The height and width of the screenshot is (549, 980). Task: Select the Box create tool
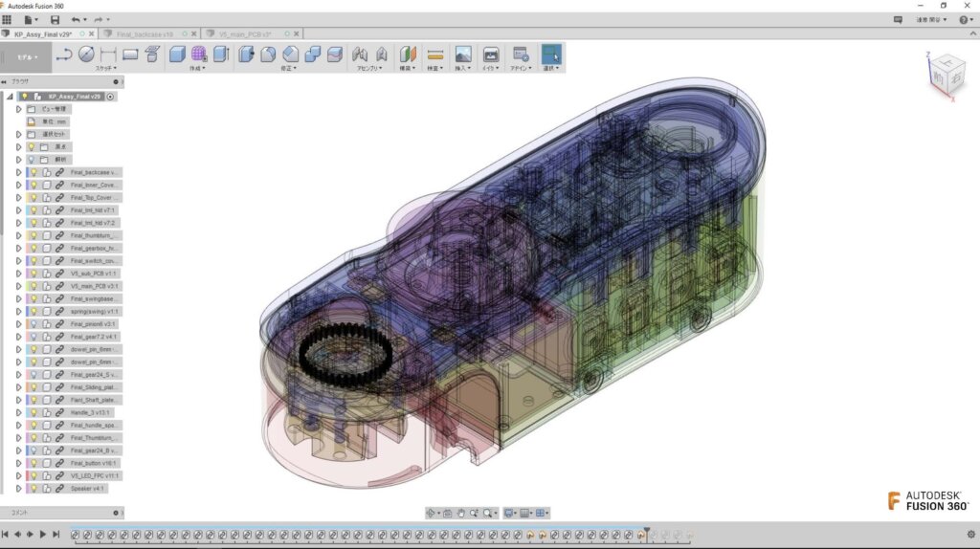(177, 55)
